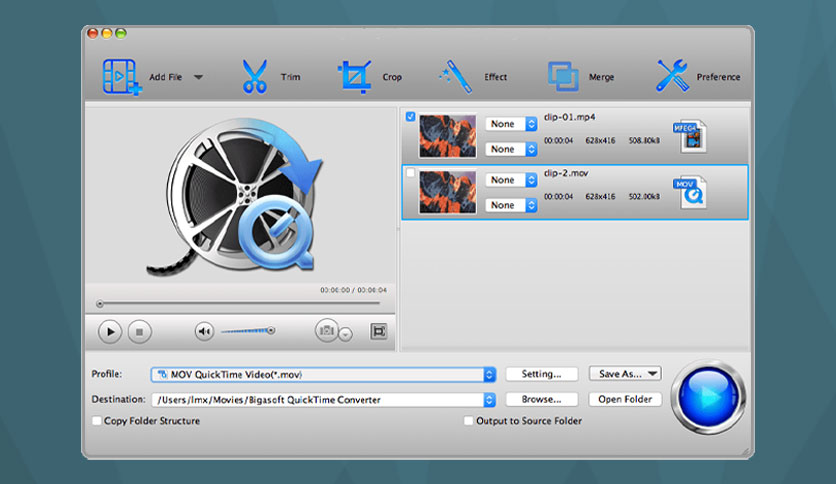Click the playback seek bar handle
Viewport: 836px width, 484px height.
pos(100,304)
